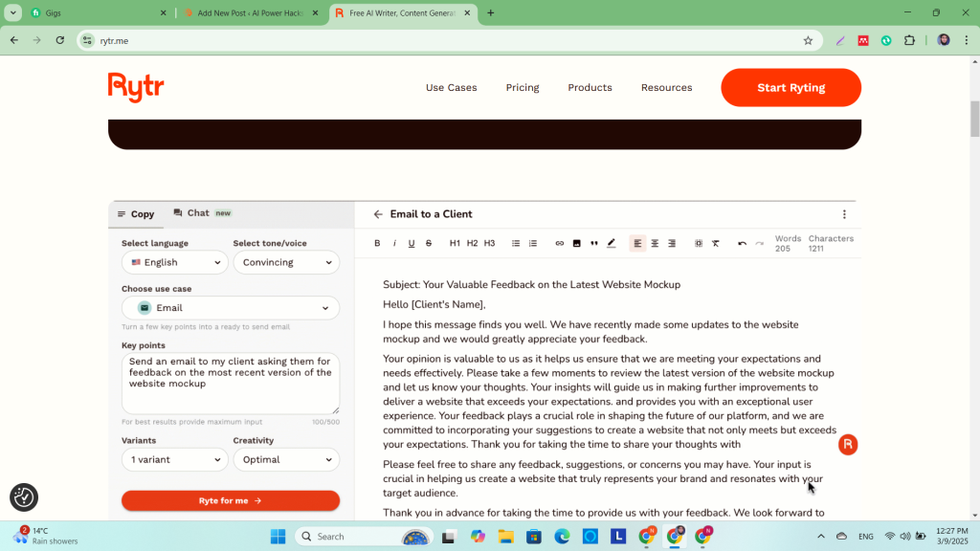Open the Select language dropdown
This screenshot has height=551, width=980.
[x=174, y=262]
